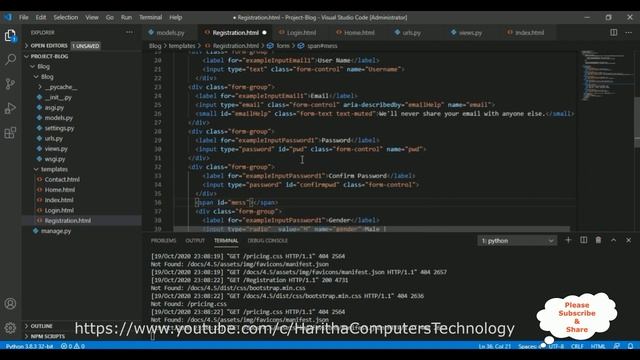
Task: Switch to the models.py editor tab
Action: click(x=170, y=33)
